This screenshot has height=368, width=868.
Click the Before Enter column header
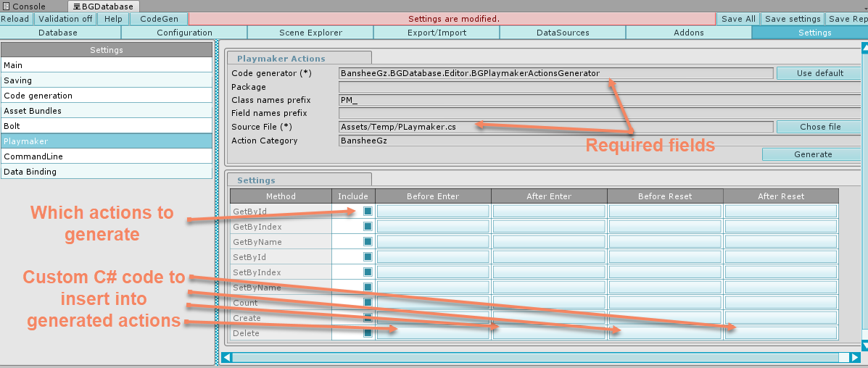tap(433, 196)
